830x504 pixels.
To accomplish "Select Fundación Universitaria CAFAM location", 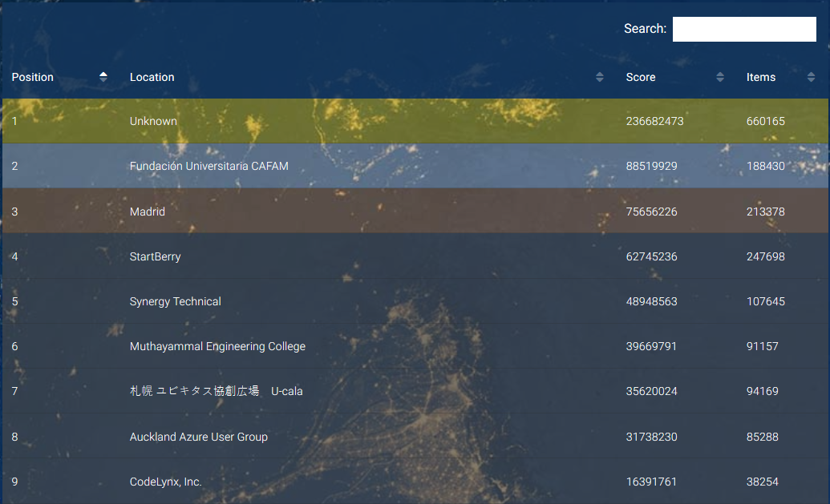I will coord(209,166).
